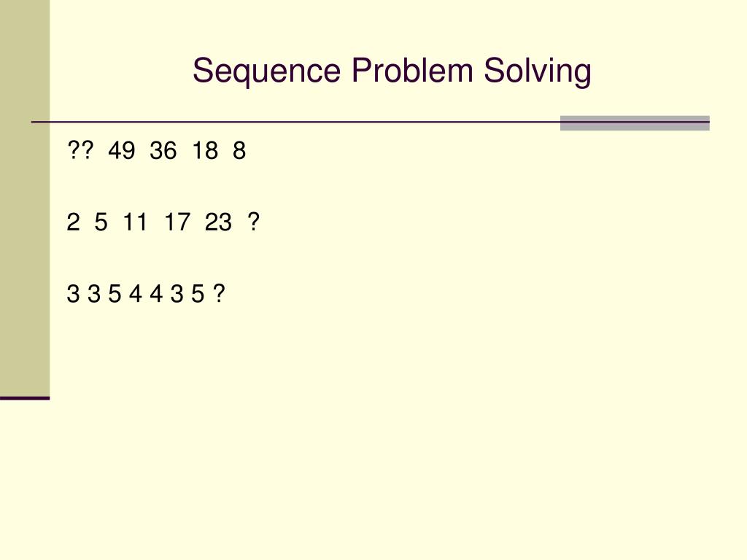Click the number 49 in first sequence
The width and height of the screenshot is (747, 560).
point(122,150)
